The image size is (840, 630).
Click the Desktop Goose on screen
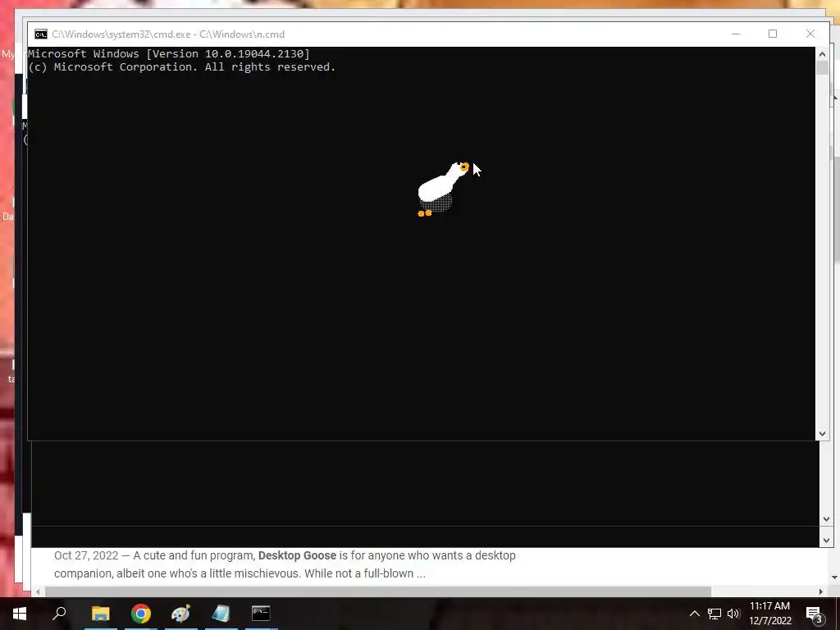point(442,189)
